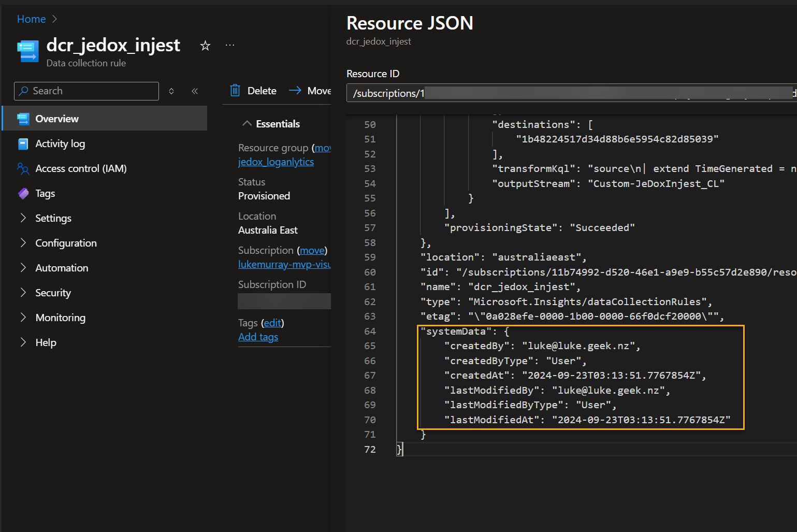
Task: Click the "id" subscriptions path line
Action: (608, 272)
